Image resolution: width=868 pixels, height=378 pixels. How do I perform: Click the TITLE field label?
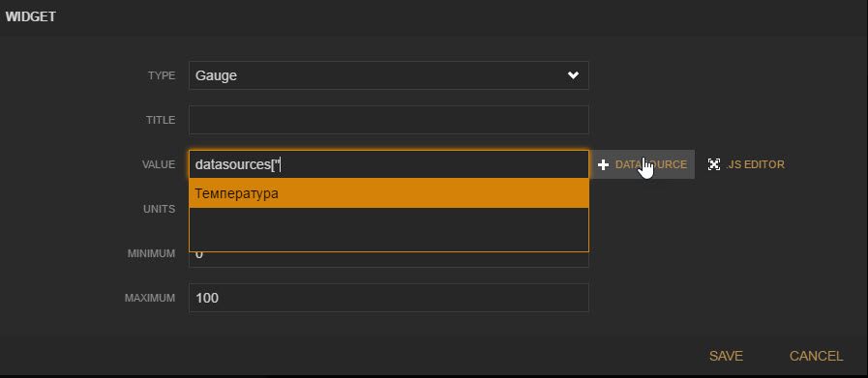(161, 120)
